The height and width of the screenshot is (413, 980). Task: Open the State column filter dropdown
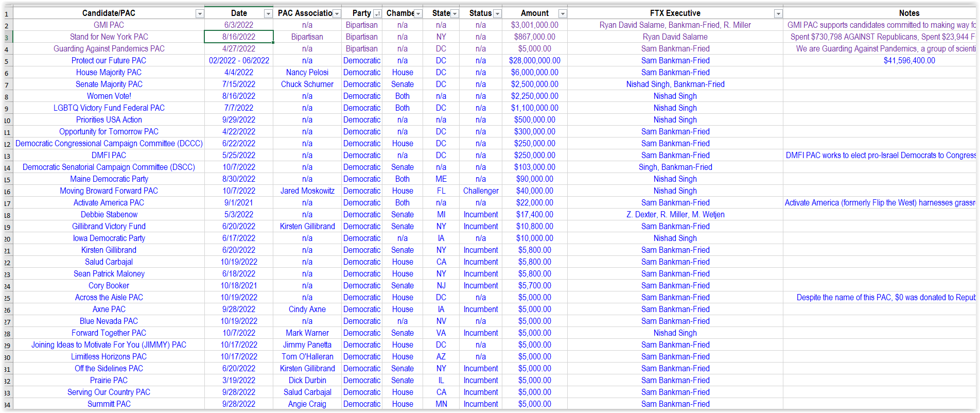point(454,14)
